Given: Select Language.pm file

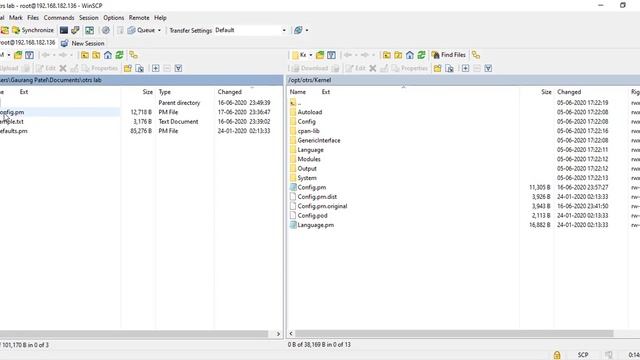Looking at the screenshot, I should [316, 225].
